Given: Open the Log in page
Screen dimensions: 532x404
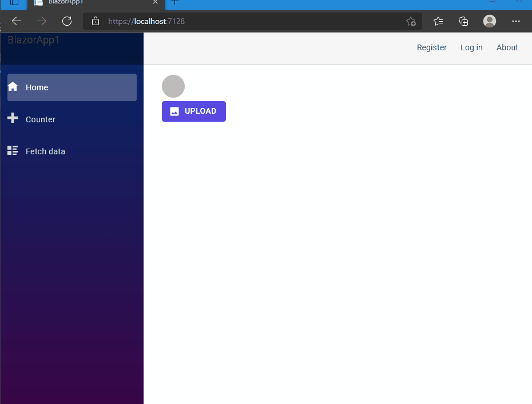Looking at the screenshot, I should (x=471, y=47).
